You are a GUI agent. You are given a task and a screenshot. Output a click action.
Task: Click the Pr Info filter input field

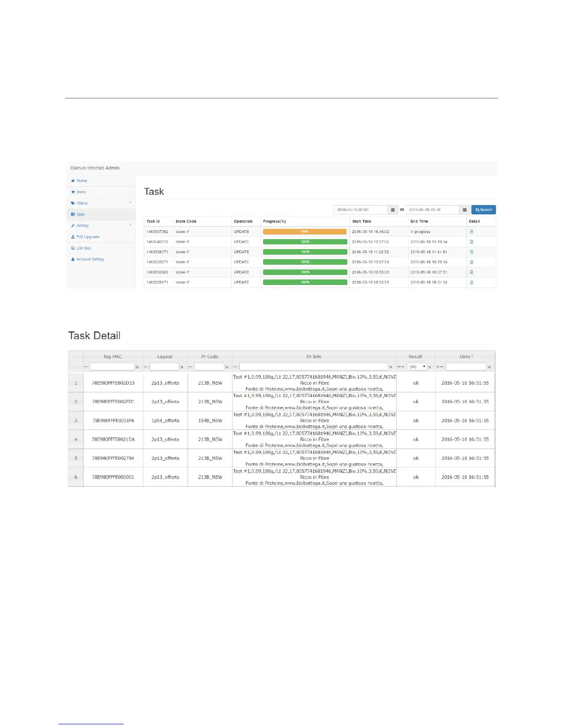pos(314,367)
